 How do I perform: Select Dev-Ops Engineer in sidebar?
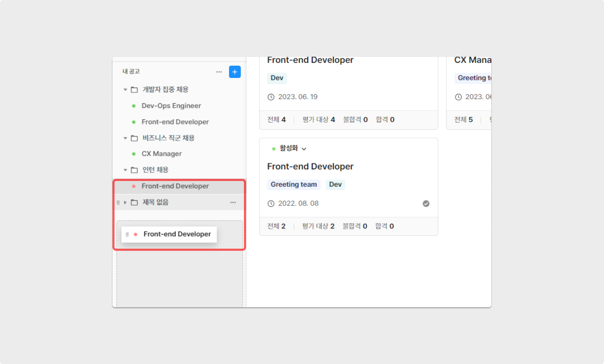pyautogui.click(x=171, y=106)
